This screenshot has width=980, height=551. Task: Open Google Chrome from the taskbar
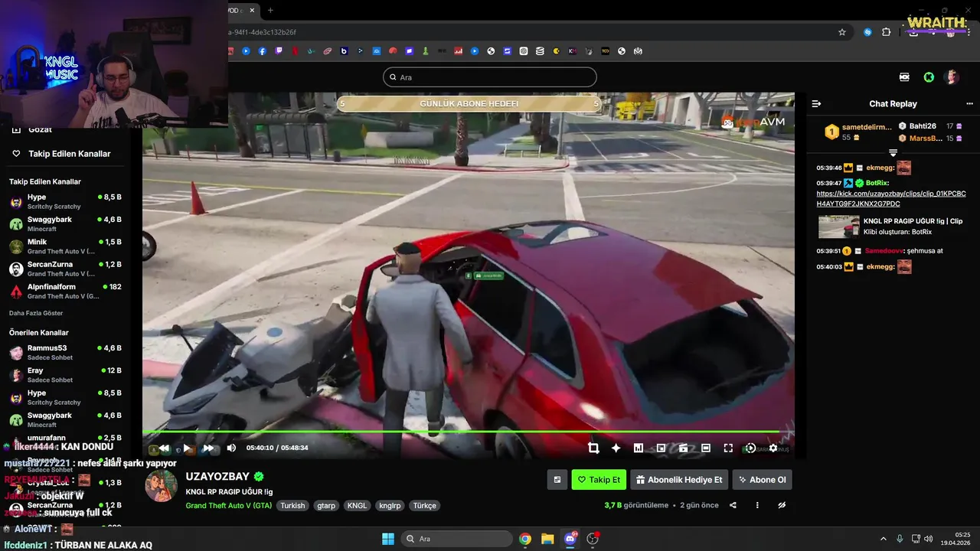pos(525,539)
